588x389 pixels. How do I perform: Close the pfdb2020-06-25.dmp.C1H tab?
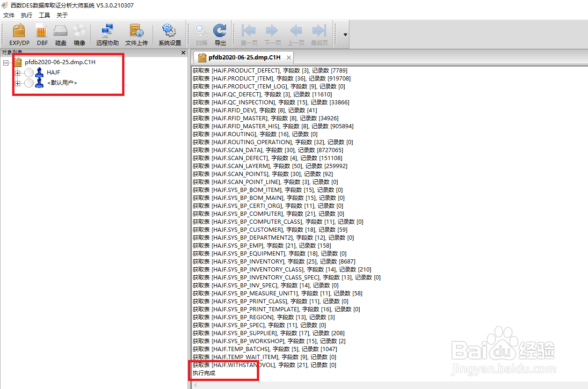pos(289,58)
